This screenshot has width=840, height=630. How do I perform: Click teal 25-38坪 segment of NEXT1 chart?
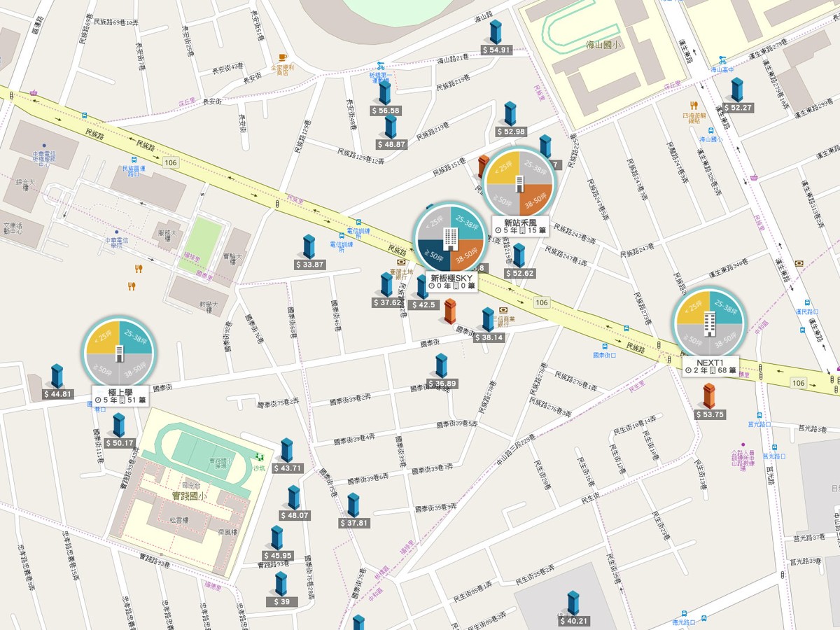[x=726, y=307]
